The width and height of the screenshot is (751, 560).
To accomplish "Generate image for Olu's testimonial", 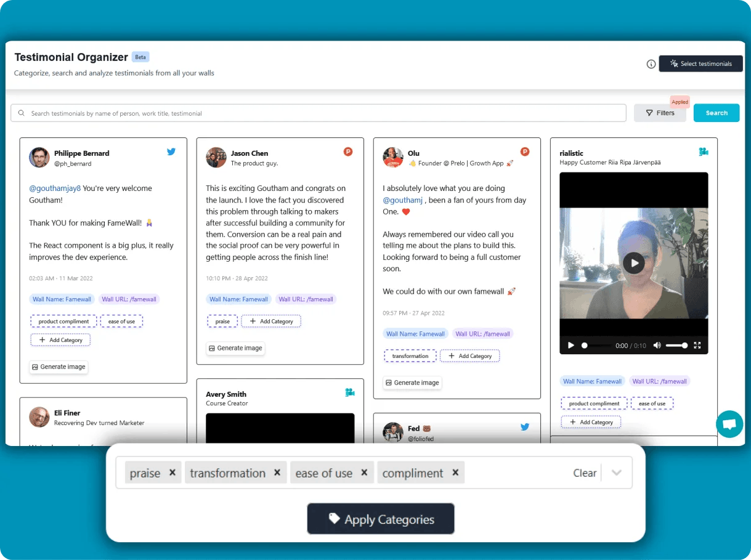I will point(412,383).
